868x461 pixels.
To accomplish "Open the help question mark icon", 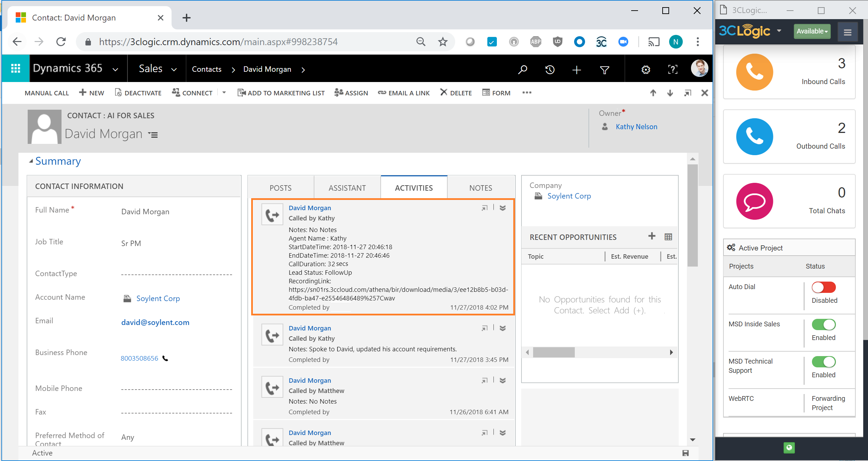I will (673, 70).
